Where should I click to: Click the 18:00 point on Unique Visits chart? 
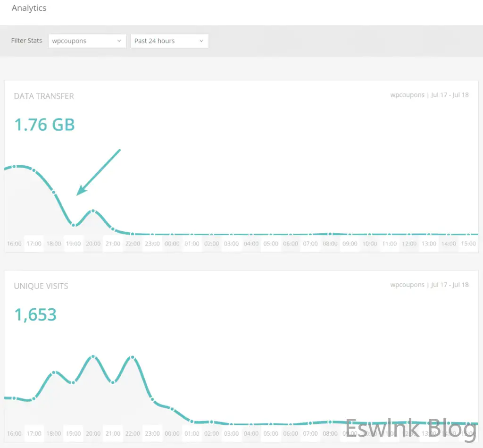(54, 372)
